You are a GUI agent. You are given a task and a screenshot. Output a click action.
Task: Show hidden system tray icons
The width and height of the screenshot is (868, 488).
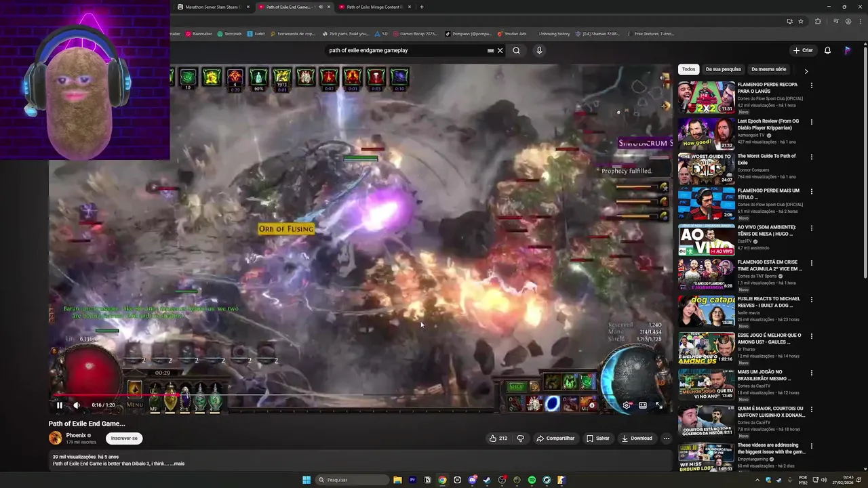coord(759,480)
